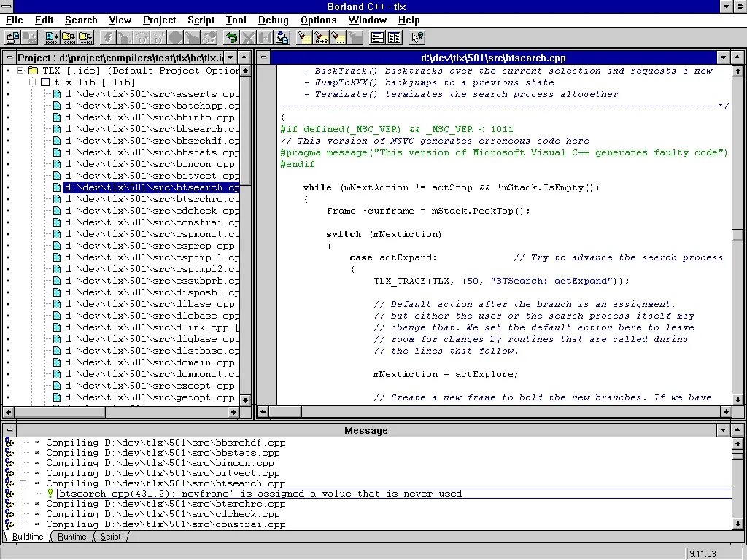Click the Message pane scrollbar down arrow
The image size is (747, 560).
(738, 524)
